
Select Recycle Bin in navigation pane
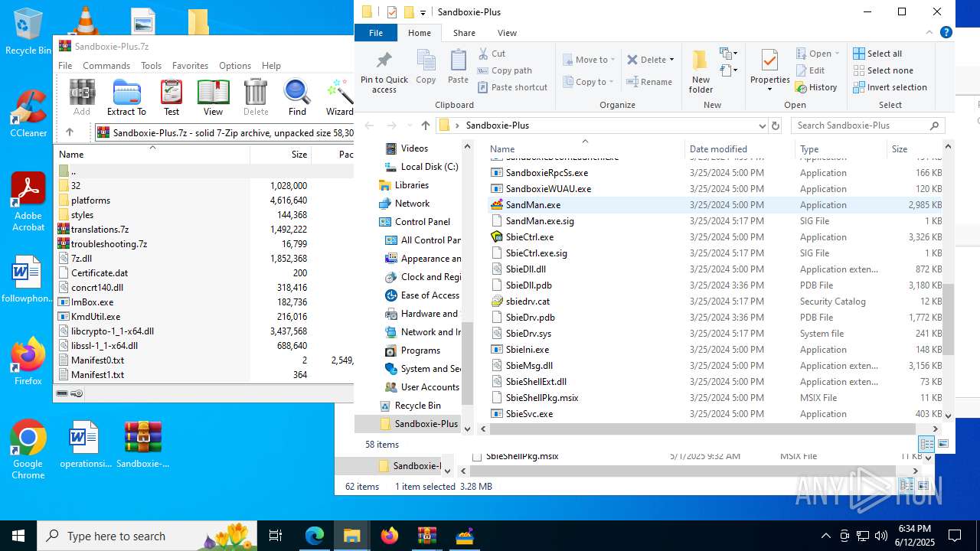click(417, 406)
